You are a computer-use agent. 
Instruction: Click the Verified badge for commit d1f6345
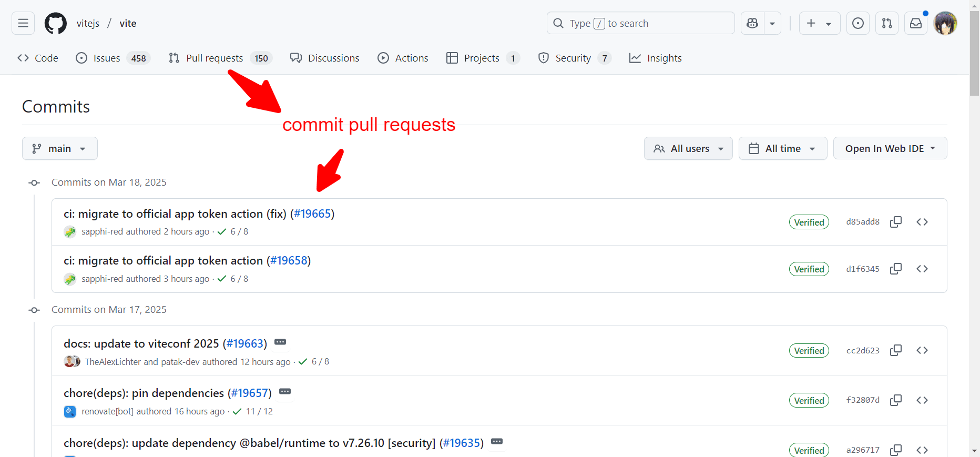tap(809, 269)
